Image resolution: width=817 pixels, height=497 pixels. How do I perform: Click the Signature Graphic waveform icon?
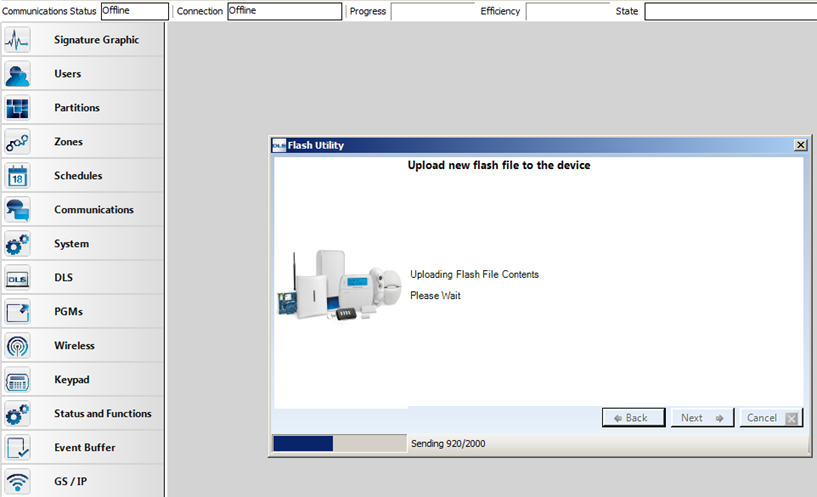click(18, 40)
